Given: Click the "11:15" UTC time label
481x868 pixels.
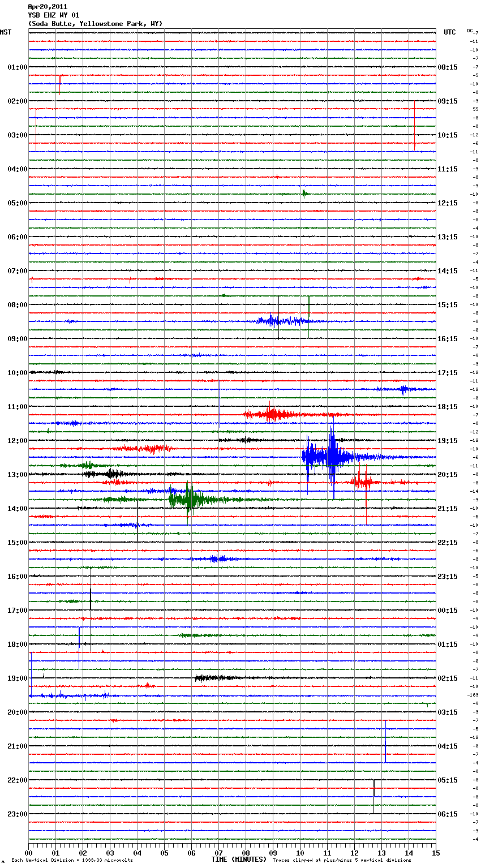Looking at the screenshot, I should (448, 169).
